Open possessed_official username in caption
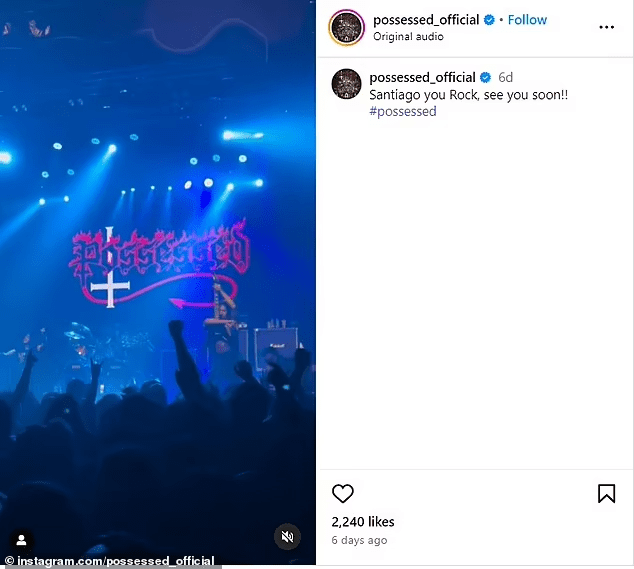Viewport: 634px width, 569px height. point(422,77)
